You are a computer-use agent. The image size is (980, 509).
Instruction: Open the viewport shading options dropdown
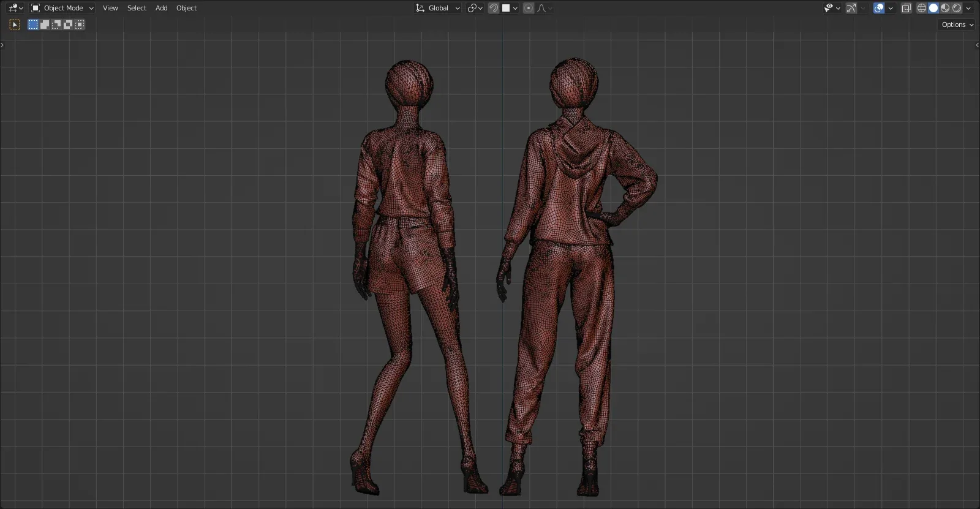(968, 8)
